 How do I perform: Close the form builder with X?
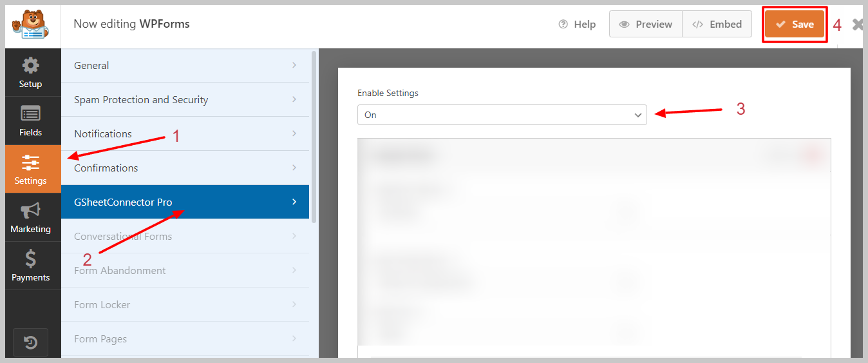[x=858, y=25]
